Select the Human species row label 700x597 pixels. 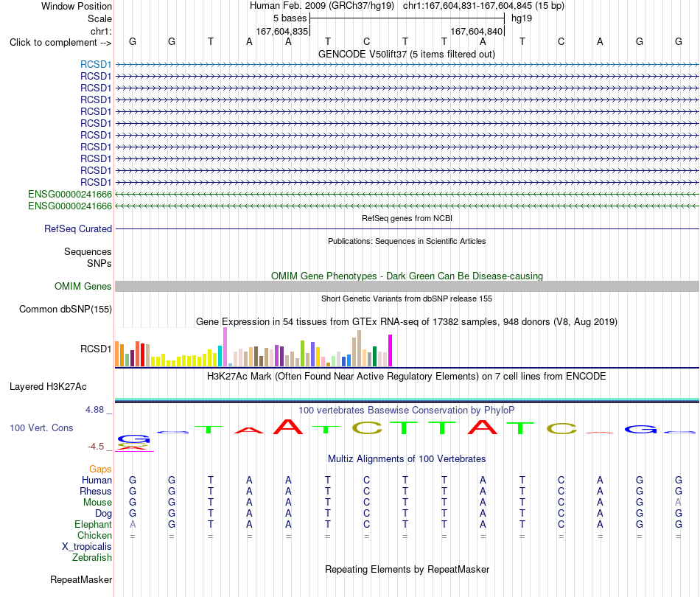coord(97,480)
